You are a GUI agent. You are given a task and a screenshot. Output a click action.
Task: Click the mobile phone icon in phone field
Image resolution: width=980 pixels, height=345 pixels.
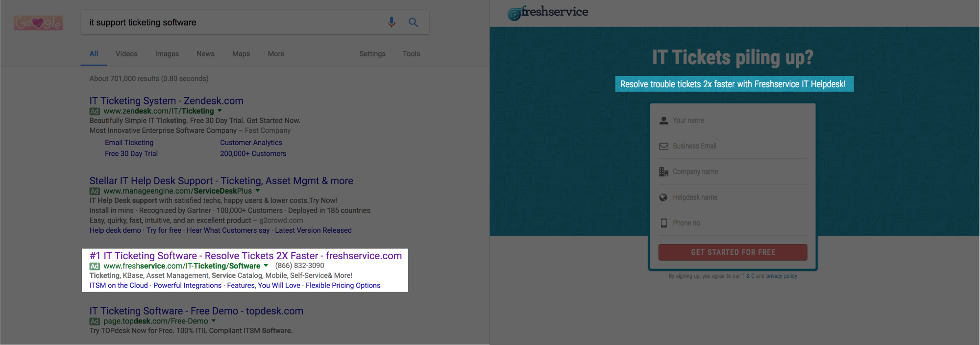click(664, 223)
